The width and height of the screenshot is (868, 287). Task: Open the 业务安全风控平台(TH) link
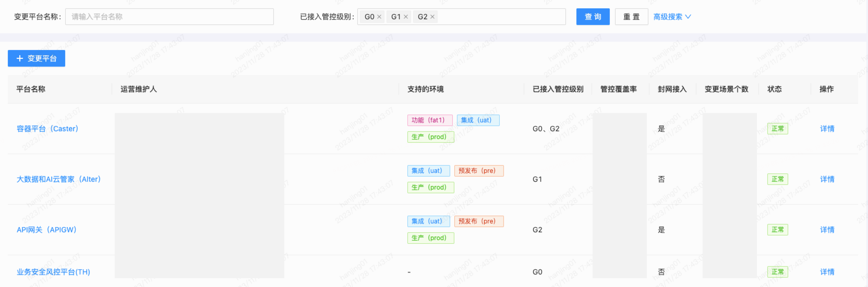[53, 272]
